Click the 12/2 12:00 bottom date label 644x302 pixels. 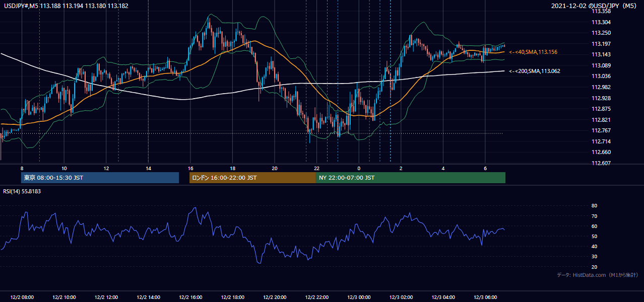pyautogui.click(x=106, y=297)
